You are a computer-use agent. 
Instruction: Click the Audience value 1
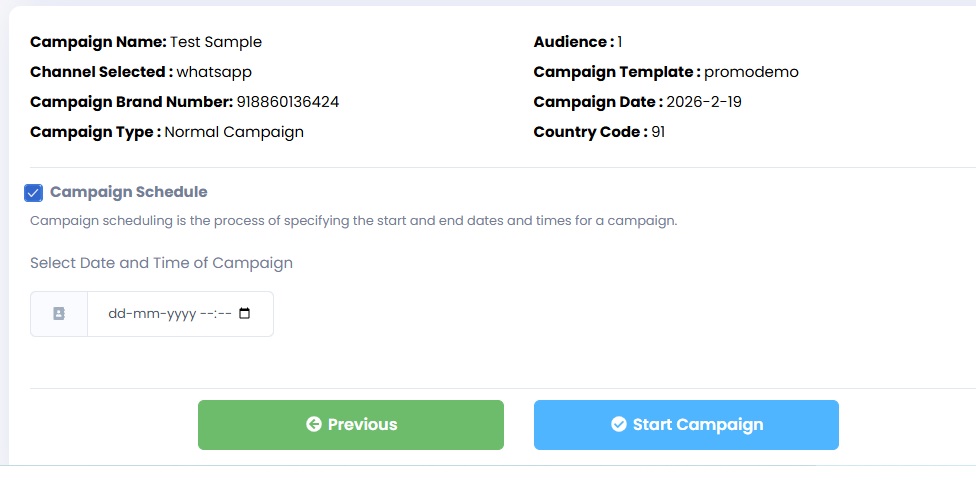tap(619, 42)
